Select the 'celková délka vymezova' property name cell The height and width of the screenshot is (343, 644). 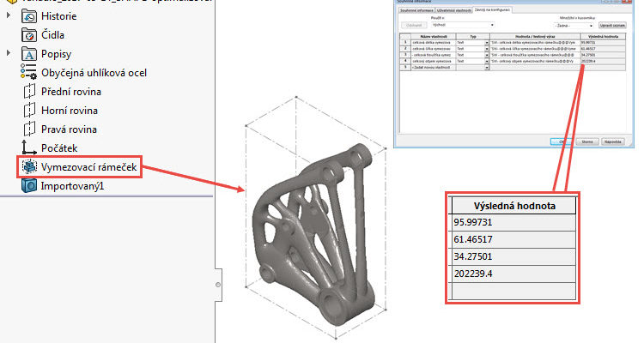click(434, 43)
